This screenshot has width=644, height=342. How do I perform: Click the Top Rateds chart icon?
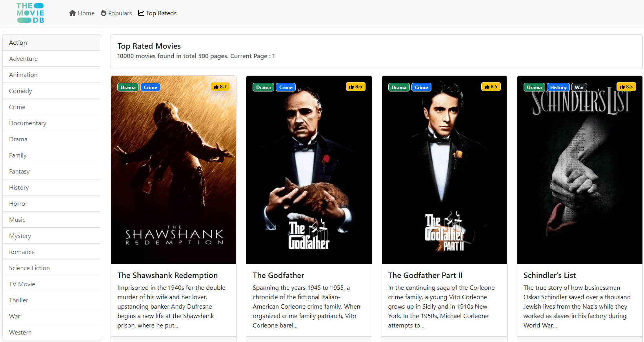[141, 13]
